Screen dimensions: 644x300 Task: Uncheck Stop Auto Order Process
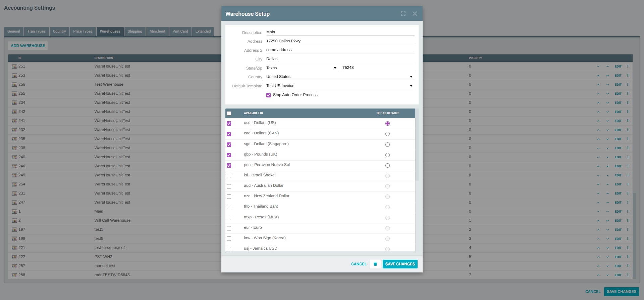click(268, 95)
